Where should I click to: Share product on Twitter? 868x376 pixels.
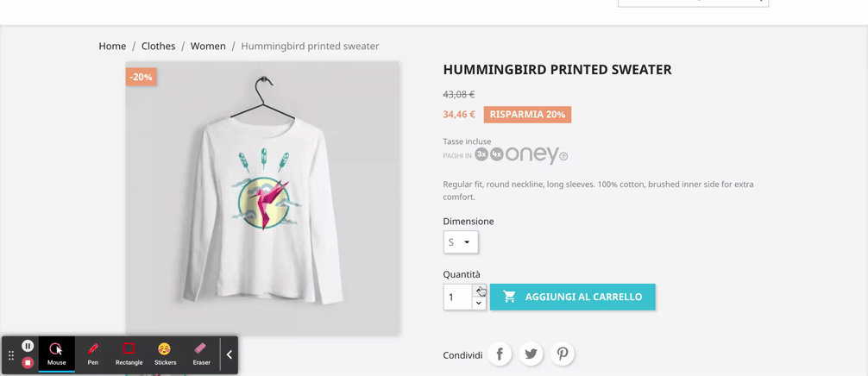click(x=531, y=354)
